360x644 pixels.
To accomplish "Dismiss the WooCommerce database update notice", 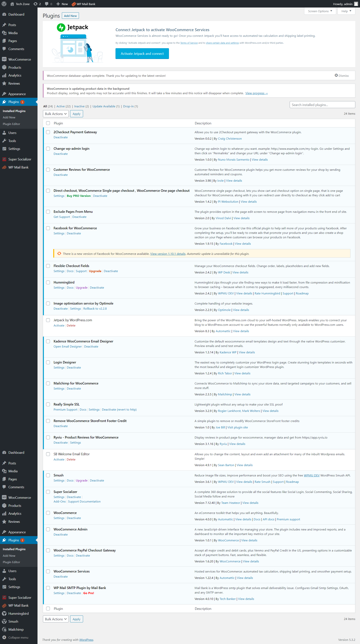I will [x=341, y=75].
